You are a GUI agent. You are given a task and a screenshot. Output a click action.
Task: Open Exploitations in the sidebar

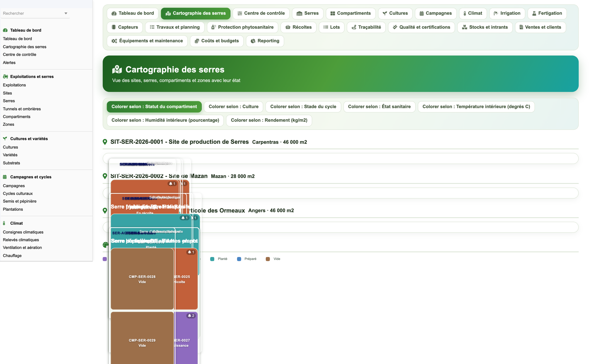14,85
